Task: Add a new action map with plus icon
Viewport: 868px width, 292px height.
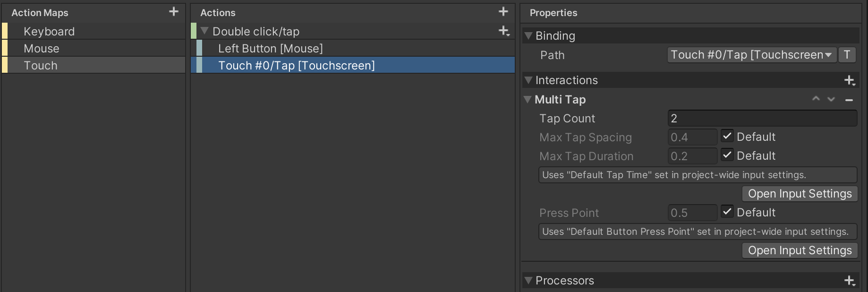Action: click(174, 12)
